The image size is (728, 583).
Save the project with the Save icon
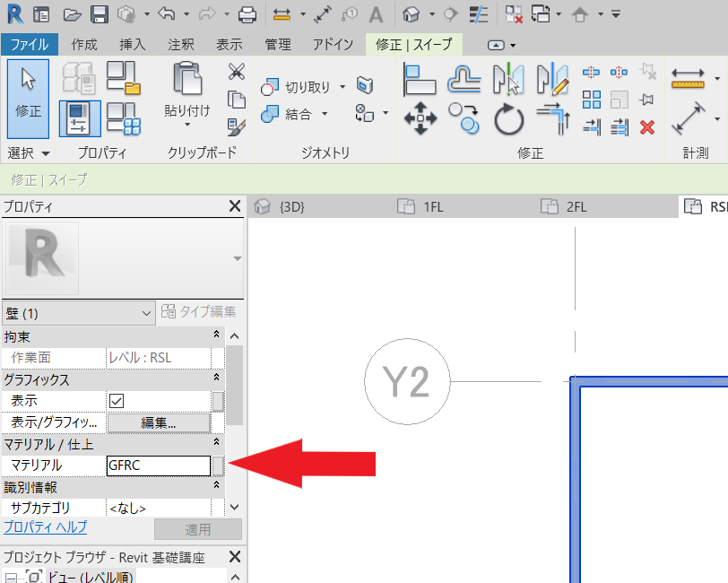(x=100, y=15)
